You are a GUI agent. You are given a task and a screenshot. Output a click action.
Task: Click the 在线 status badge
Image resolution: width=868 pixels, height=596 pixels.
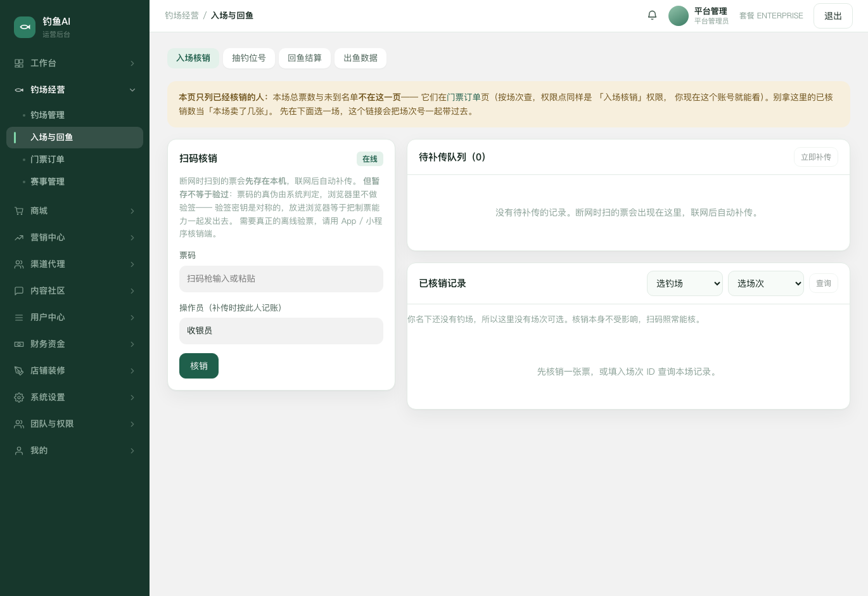coord(370,159)
